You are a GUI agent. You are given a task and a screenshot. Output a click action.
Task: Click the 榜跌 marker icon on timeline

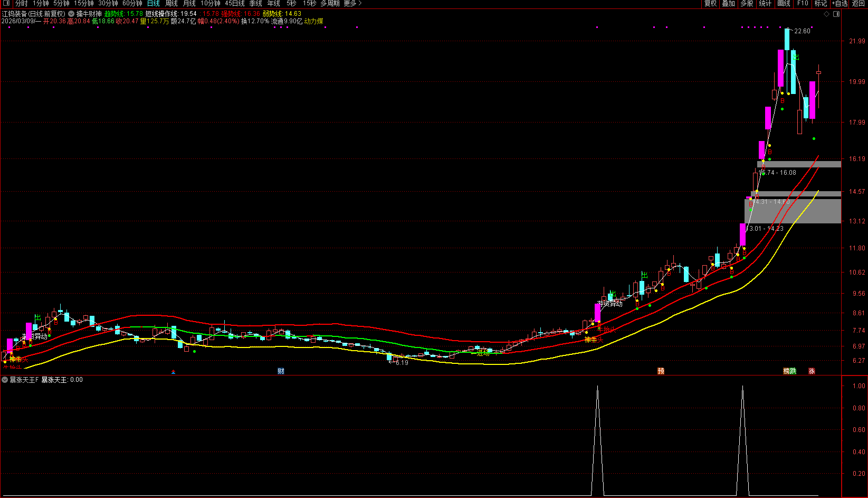tap(789, 371)
